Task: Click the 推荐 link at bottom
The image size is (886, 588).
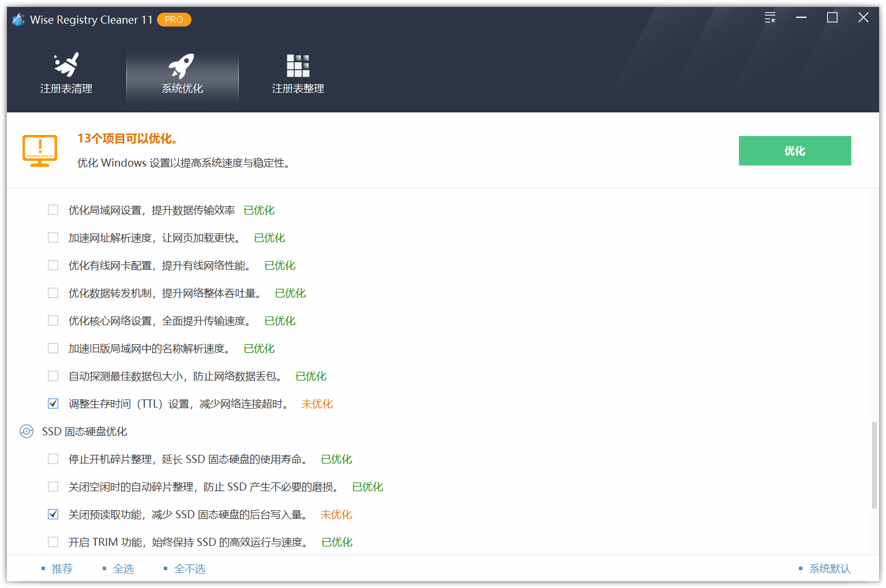Action: (x=62, y=568)
